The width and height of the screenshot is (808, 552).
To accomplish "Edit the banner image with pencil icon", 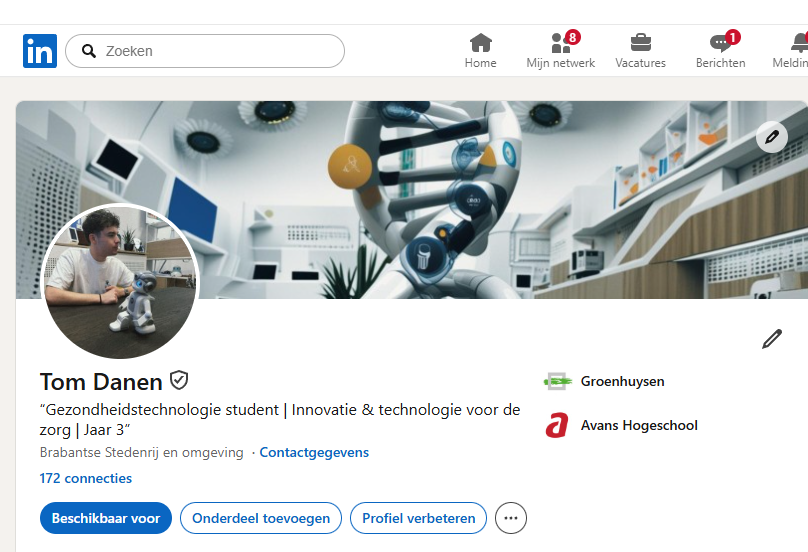I will (x=771, y=137).
